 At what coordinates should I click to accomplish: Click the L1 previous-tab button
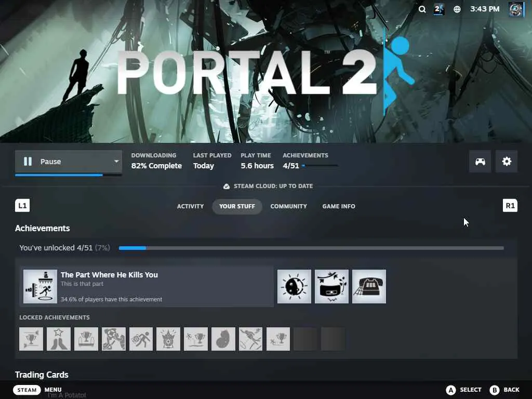pos(22,206)
